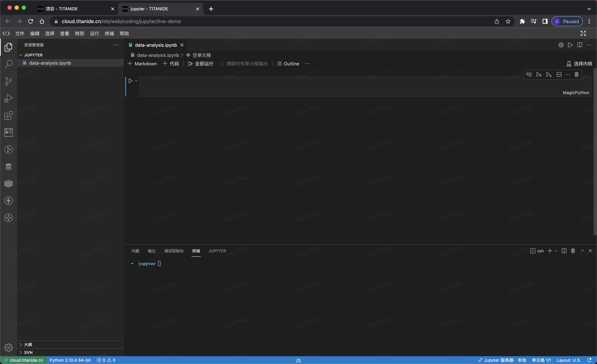597x364 pixels.
Task: Open the dropdown beside the new terminal plus
Action: point(556,251)
